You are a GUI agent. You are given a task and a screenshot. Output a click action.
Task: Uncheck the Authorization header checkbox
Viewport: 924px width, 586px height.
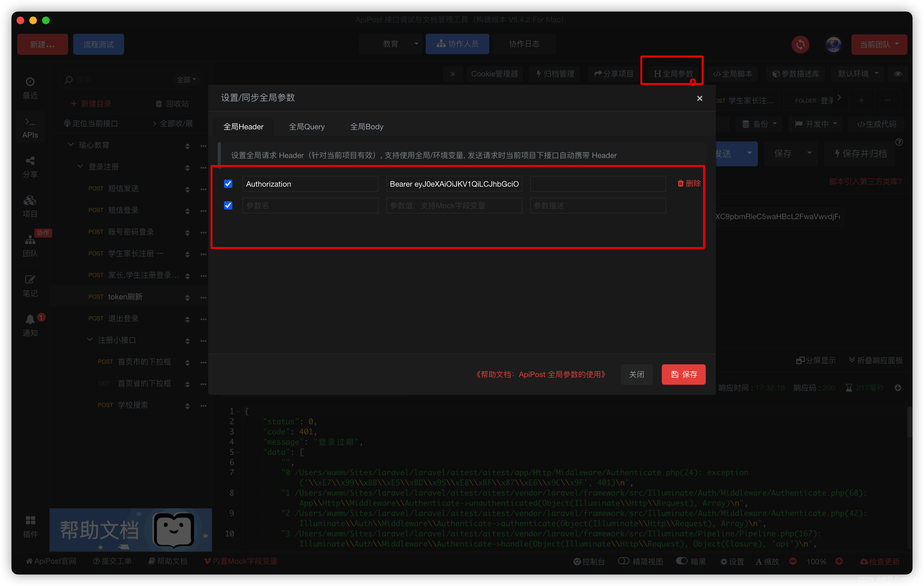click(x=228, y=183)
